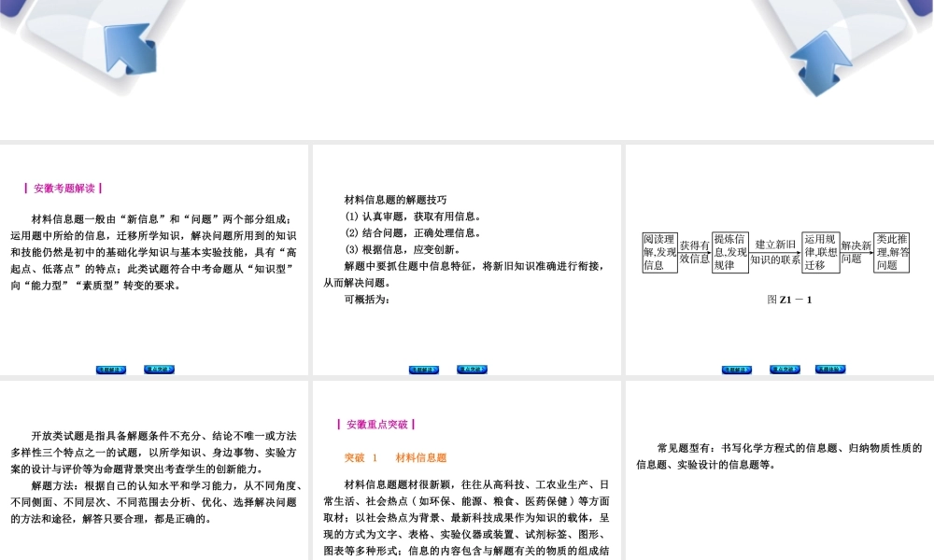This screenshot has width=934, height=560.
Task: Click the 解决新问题 arrow label
Action: (x=856, y=252)
